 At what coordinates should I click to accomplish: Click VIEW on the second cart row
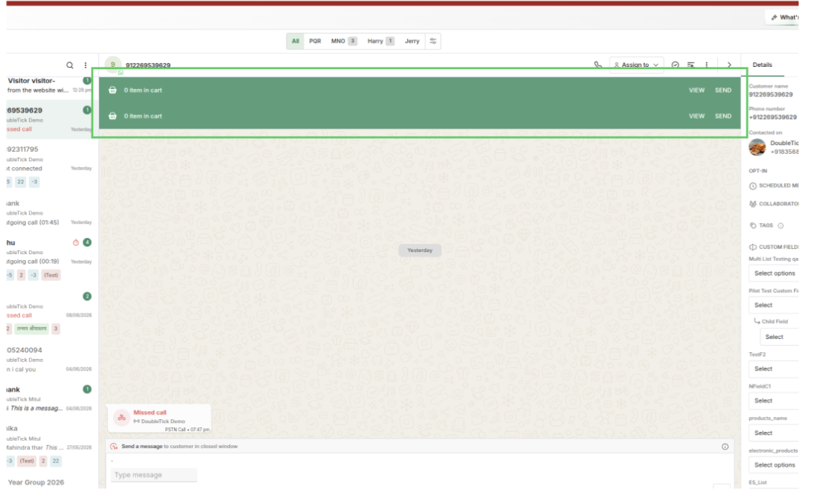click(x=696, y=116)
